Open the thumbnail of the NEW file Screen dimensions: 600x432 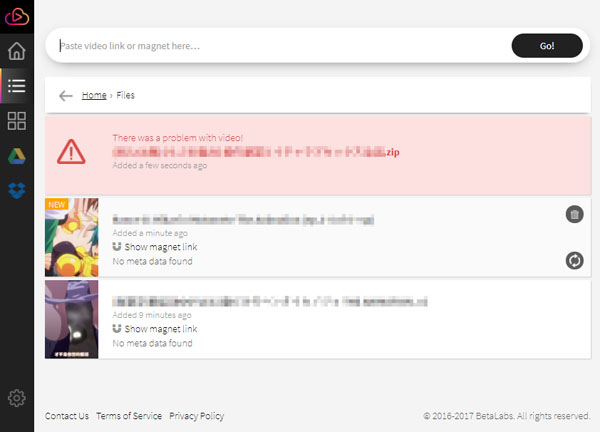click(71, 237)
